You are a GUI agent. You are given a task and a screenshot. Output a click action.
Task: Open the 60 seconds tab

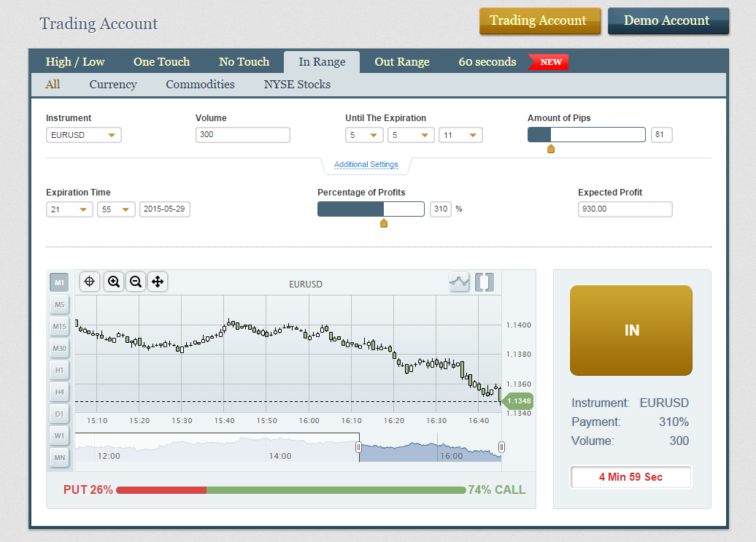[x=487, y=62]
